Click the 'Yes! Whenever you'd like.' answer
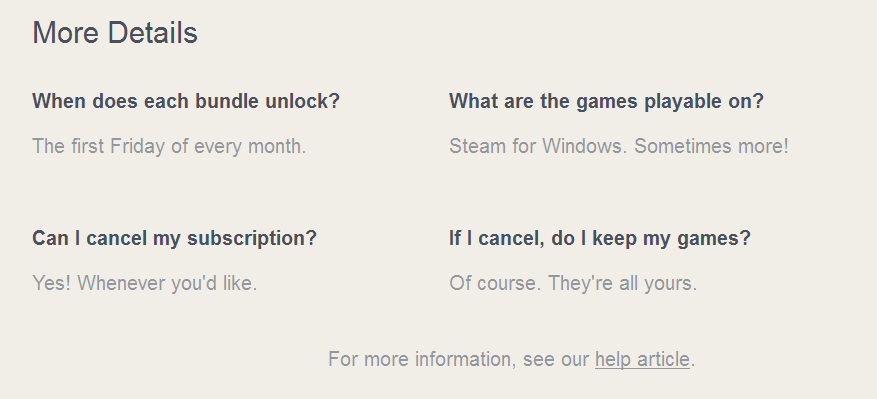The width and height of the screenshot is (877, 399). [x=145, y=283]
